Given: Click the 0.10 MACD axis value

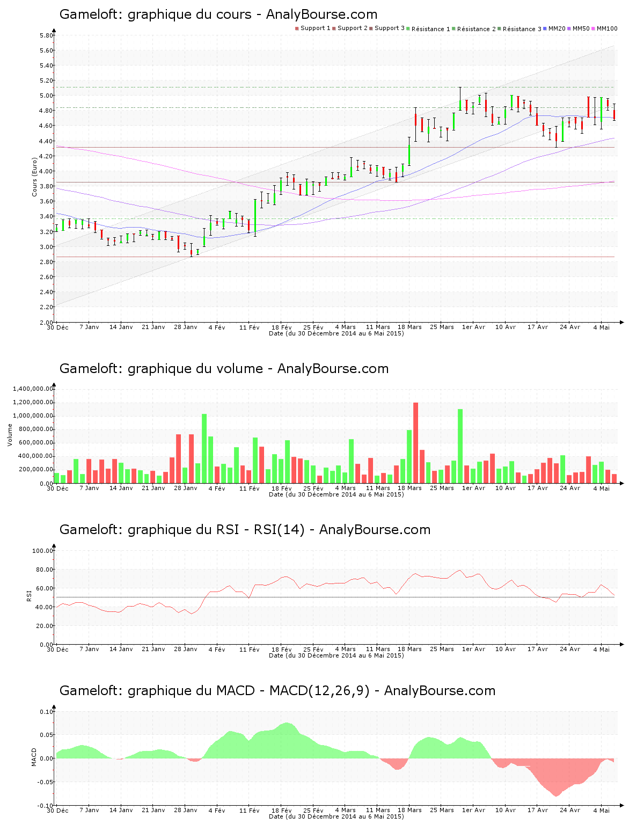Looking at the screenshot, I should click(46, 712).
